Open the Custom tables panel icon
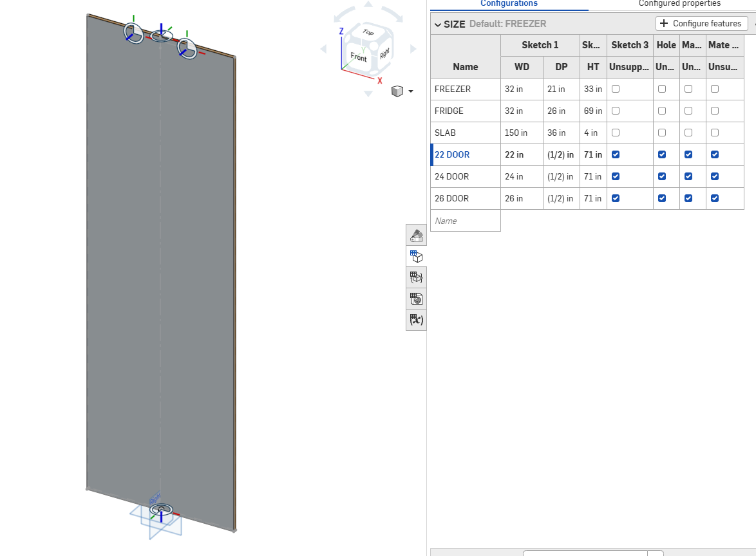Image resolution: width=756 pixels, height=556 pixels. coord(416,277)
